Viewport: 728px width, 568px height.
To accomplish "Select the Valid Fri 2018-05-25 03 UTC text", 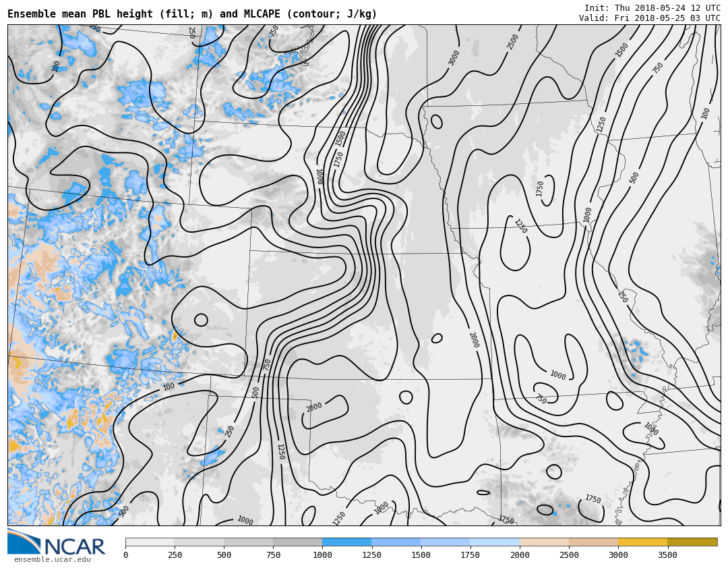I will pos(649,18).
